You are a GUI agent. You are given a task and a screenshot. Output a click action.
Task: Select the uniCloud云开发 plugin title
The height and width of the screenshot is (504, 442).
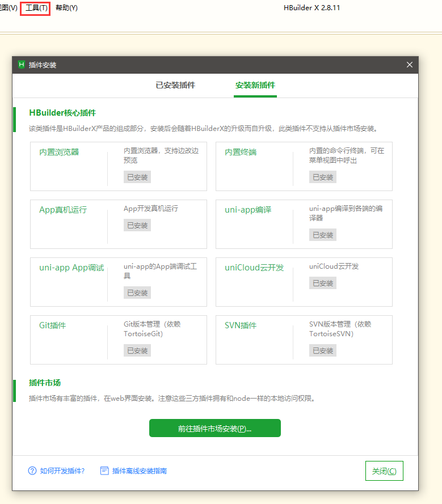254,268
